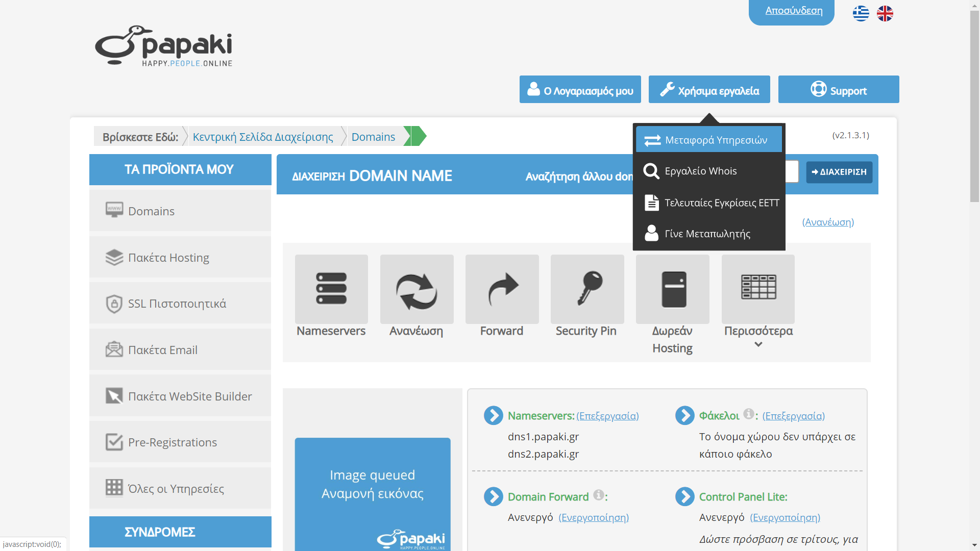
Task: Click the ΤΑ ΠΡΟΪΟΝΤΑ ΜΟΥ header
Action: (180, 169)
